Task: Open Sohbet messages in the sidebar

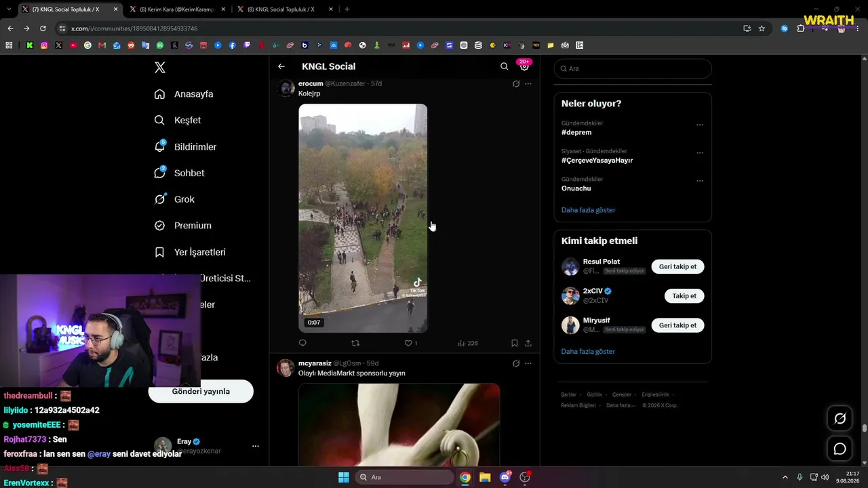Action: click(179, 173)
